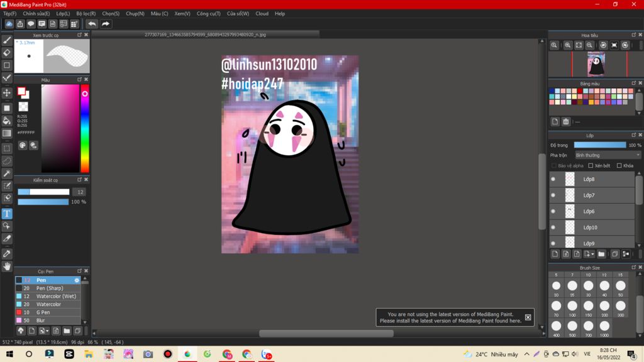Hide layer Lớp10 visibility dot
644x362 pixels.
click(553, 227)
